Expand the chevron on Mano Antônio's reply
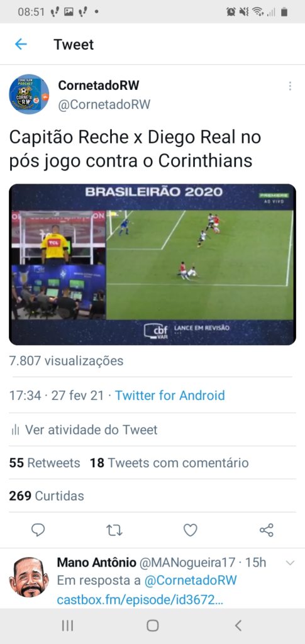305x644 pixels. [x=290, y=563]
